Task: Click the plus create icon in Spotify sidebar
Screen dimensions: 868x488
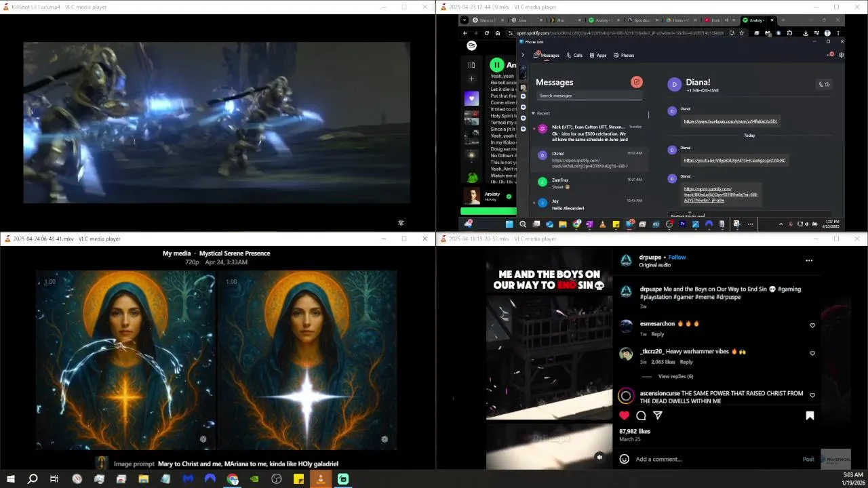Action: pos(471,79)
